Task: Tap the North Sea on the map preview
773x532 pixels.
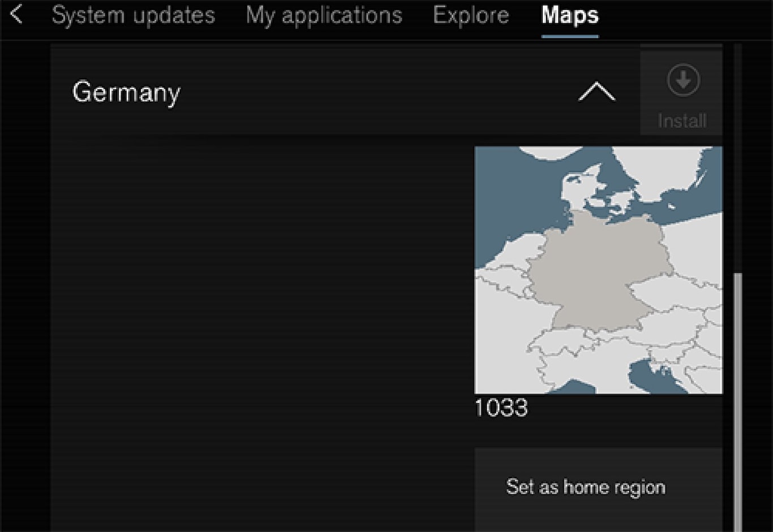Action: [x=515, y=198]
